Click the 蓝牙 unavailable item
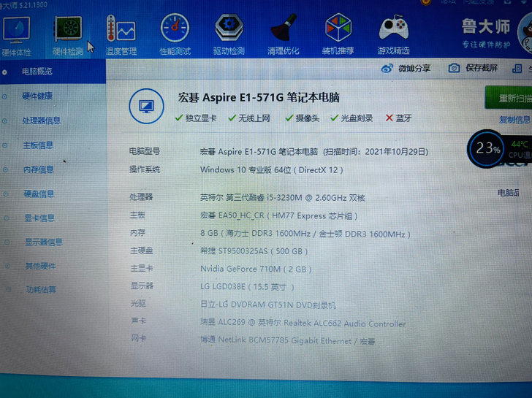Viewport: 532px width, 398px height. 399,118
